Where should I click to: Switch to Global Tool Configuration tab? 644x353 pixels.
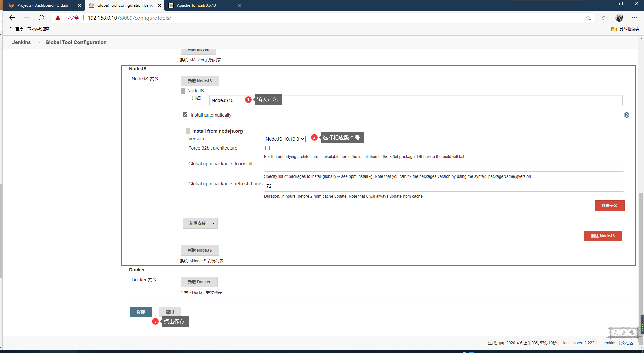tap(125, 5)
